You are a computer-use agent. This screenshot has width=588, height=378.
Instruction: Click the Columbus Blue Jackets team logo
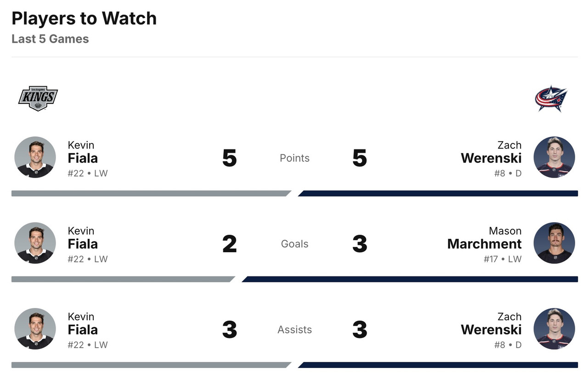click(x=551, y=98)
